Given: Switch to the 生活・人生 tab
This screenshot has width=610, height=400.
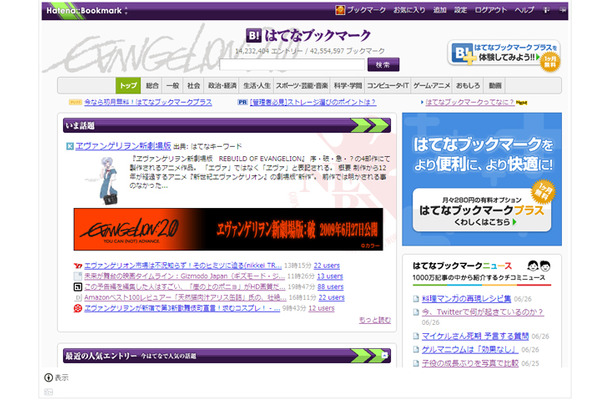Looking at the screenshot, I should (256, 86).
